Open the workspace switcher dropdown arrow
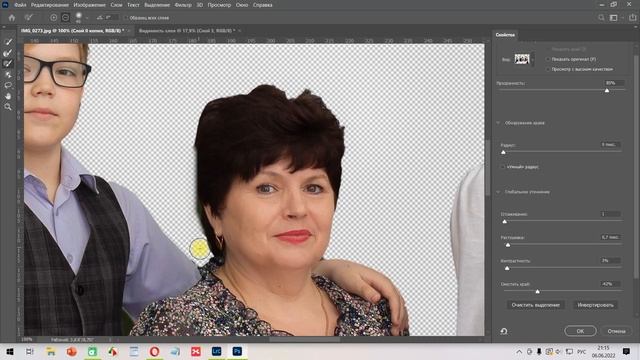 621,18
